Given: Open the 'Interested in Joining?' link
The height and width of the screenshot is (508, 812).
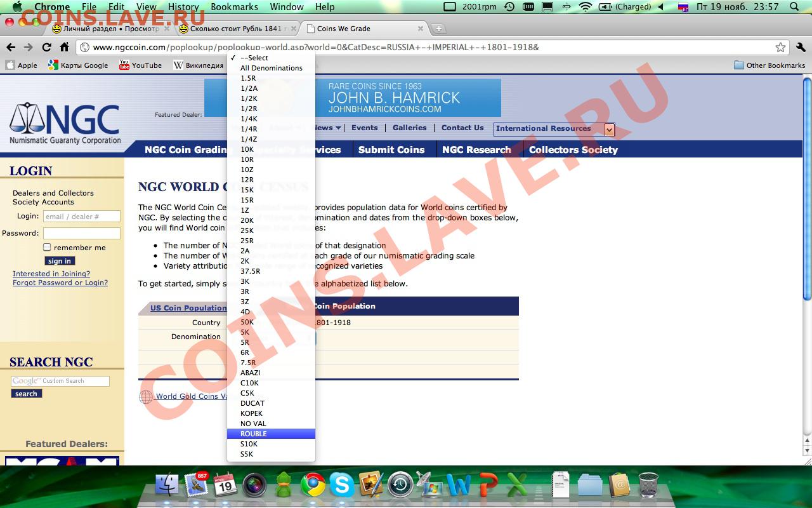Looking at the screenshot, I should (x=50, y=274).
